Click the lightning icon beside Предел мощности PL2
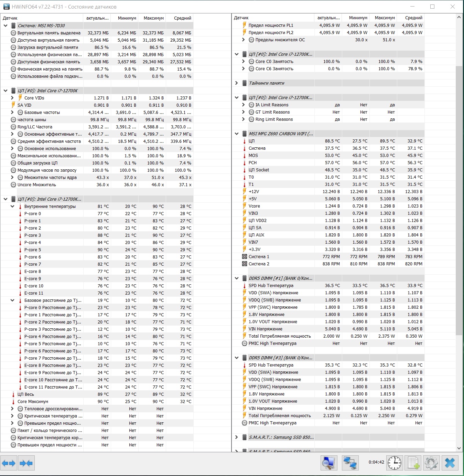The image size is (464, 476). pyautogui.click(x=245, y=32)
